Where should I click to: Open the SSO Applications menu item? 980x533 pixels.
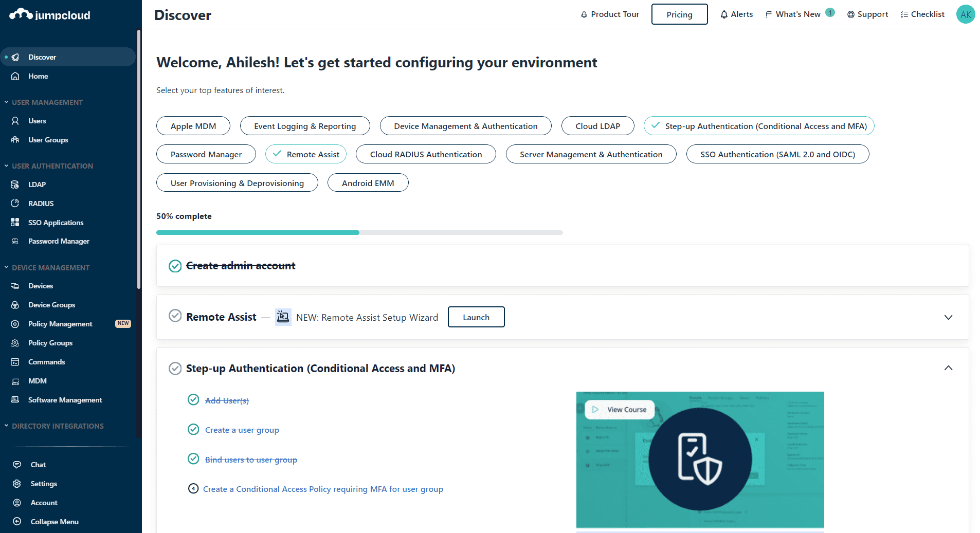pos(56,223)
